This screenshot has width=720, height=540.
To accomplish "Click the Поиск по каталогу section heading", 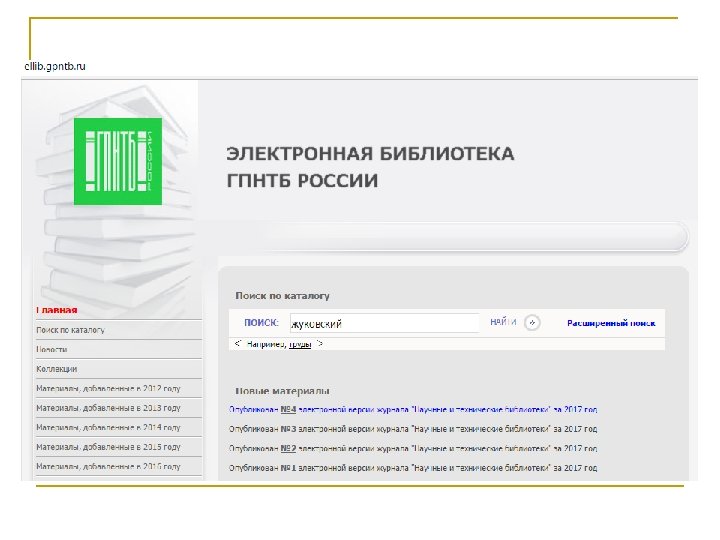I will [x=282, y=296].
